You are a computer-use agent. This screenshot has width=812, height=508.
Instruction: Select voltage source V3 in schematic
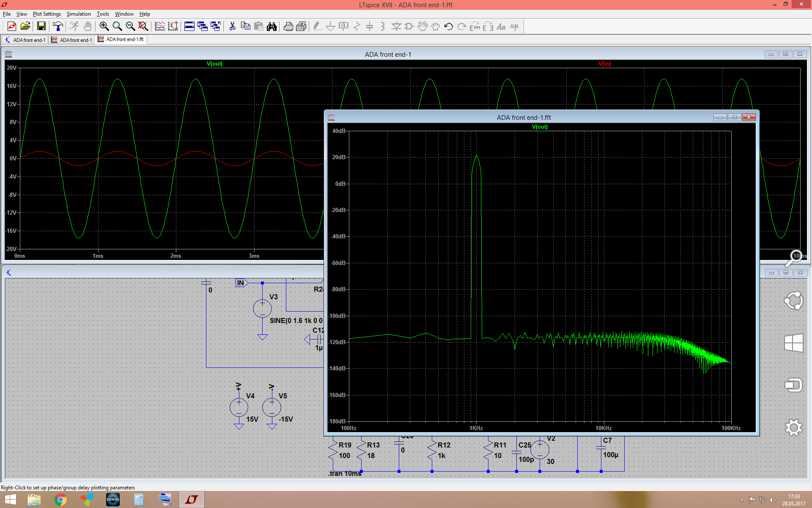tap(262, 309)
